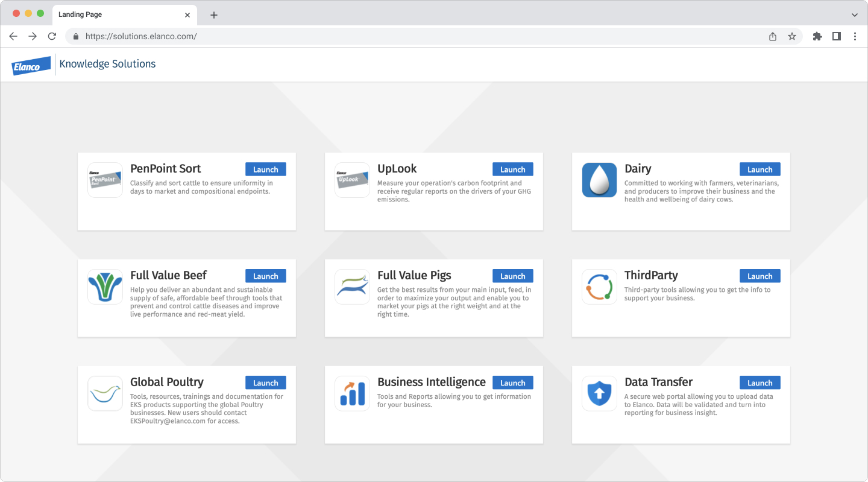Click 'Help you deliver an abundant' description
This screenshot has height=482, width=868.
click(206, 302)
